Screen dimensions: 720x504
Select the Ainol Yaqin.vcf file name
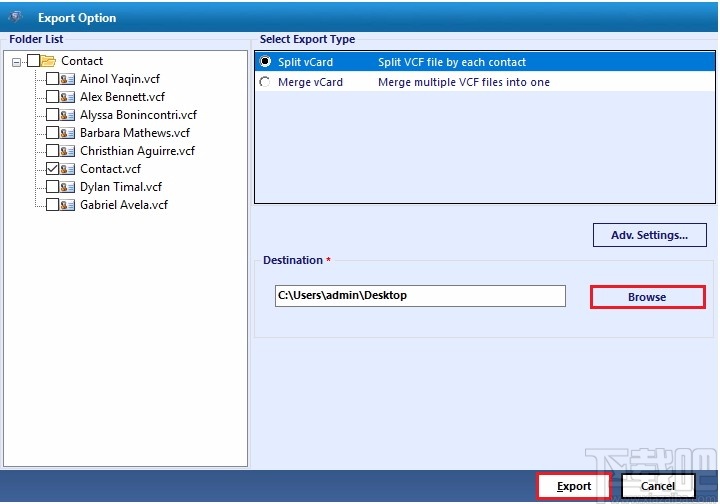(x=120, y=79)
